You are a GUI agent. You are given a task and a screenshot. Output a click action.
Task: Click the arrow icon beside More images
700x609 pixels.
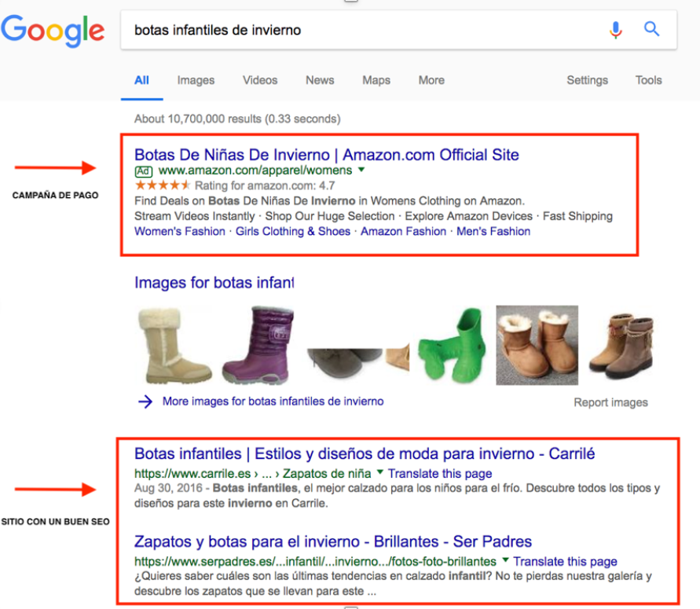(145, 402)
